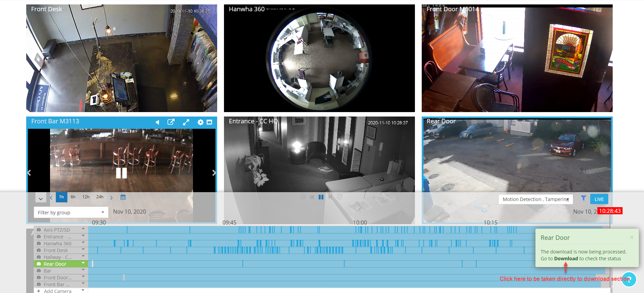Open Front Door row dropdown arrow
The image size is (644, 293).
[83, 277]
